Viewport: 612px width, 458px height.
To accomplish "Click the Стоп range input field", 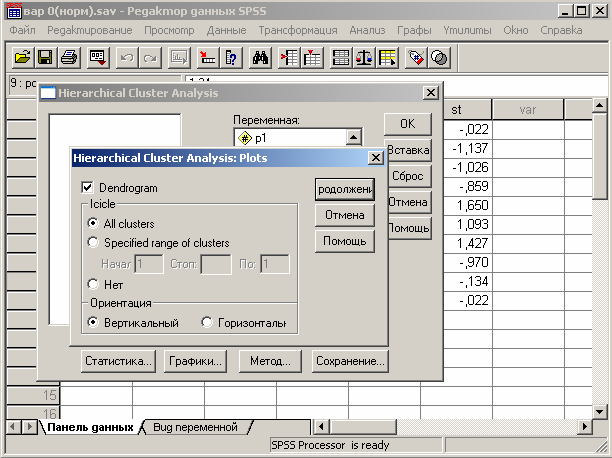I will click(x=216, y=264).
